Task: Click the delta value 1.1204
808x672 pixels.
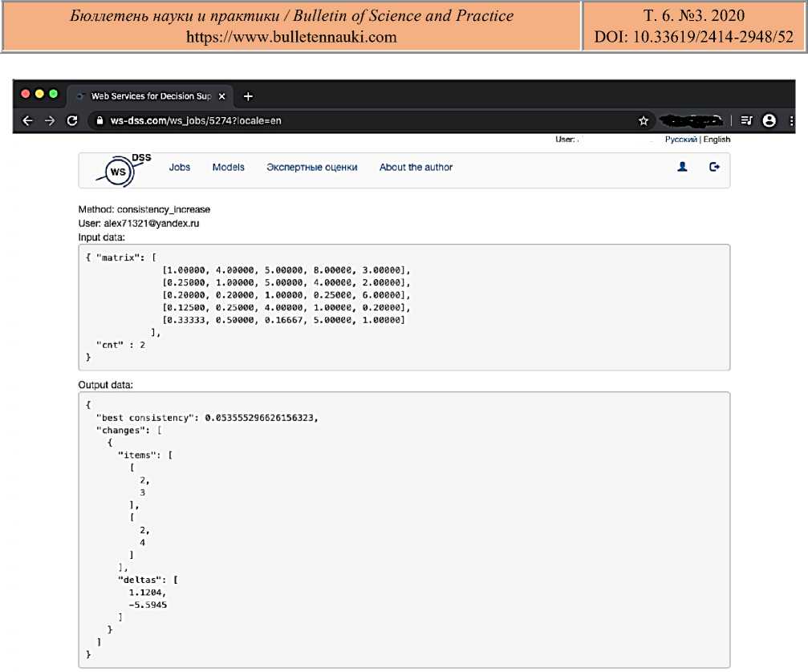Action: click(x=147, y=593)
